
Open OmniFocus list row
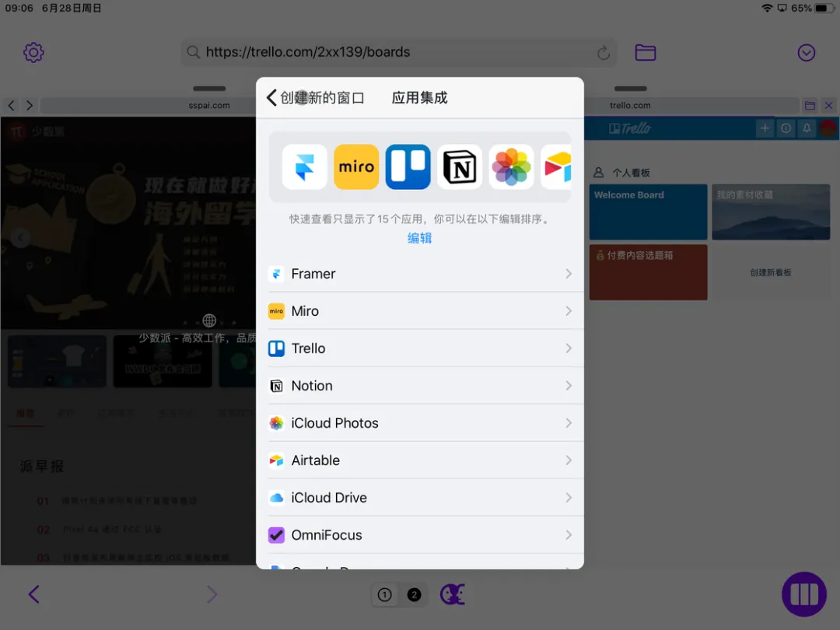tap(420, 535)
